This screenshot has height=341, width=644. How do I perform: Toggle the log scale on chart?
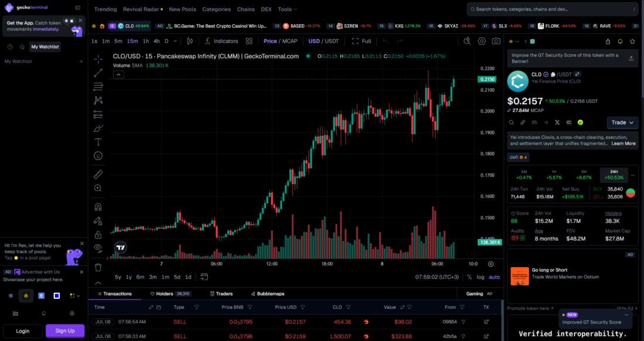click(480, 277)
